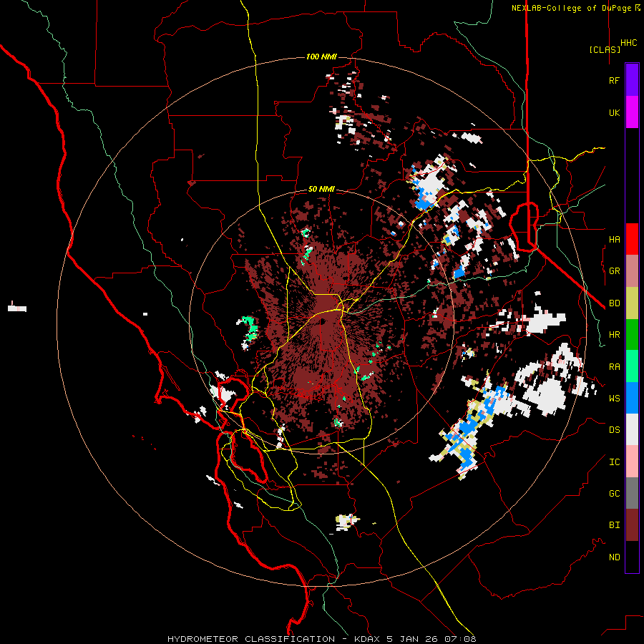
Task: Click the brown BI legend swatch
Action: click(632, 525)
